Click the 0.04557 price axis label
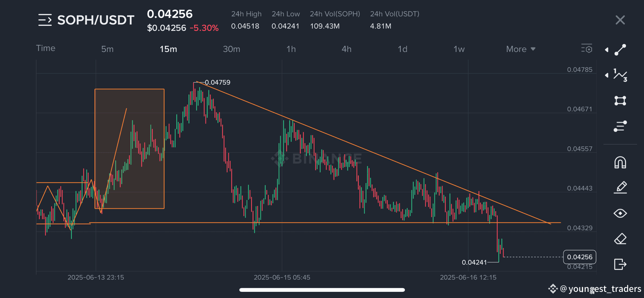Viewport: 644px width, 298px height. pyautogui.click(x=580, y=149)
